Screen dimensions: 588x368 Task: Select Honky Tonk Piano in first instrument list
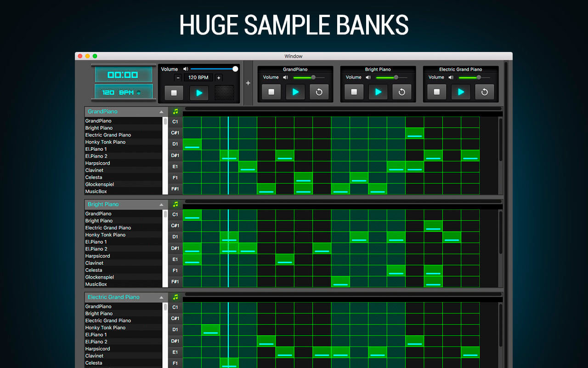coord(105,142)
